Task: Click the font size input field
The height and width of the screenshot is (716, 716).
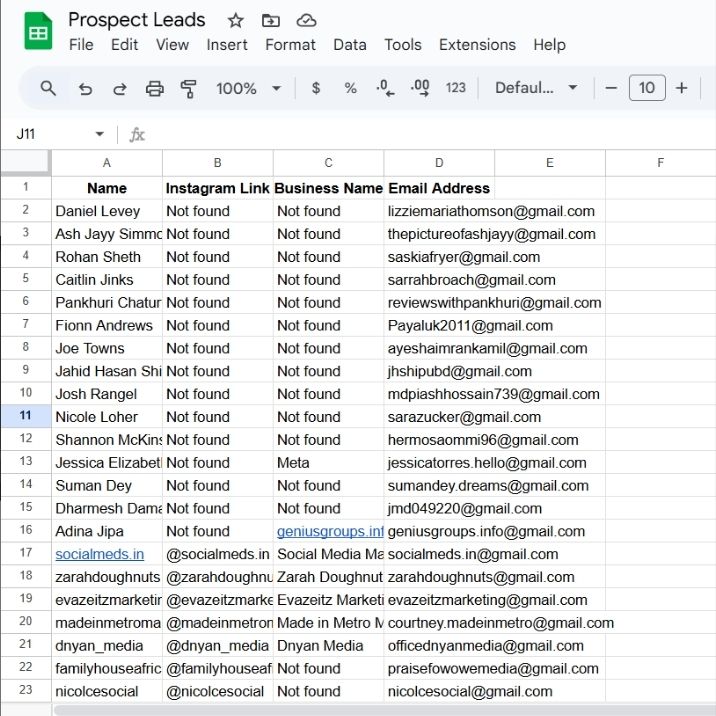Action: pyautogui.click(x=646, y=88)
